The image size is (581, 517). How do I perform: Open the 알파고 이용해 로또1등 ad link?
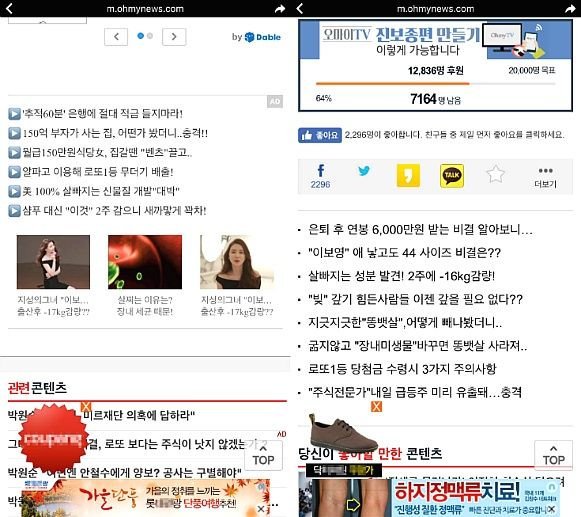click(x=98, y=171)
